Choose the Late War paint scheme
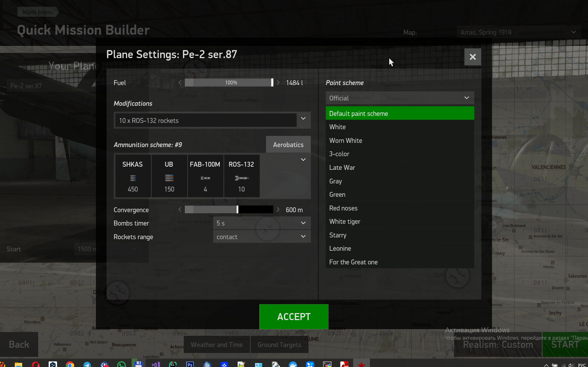 (x=400, y=168)
